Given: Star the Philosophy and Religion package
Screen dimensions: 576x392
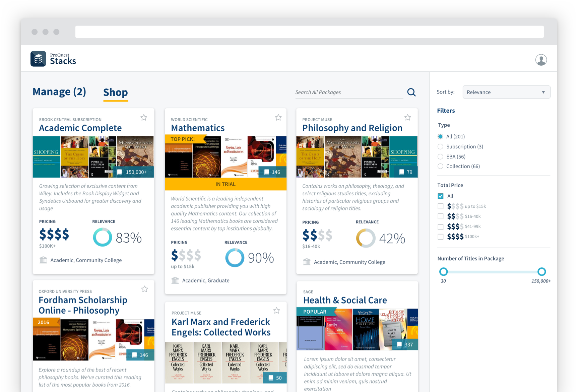Looking at the screenshot, I should pos(407,118).
